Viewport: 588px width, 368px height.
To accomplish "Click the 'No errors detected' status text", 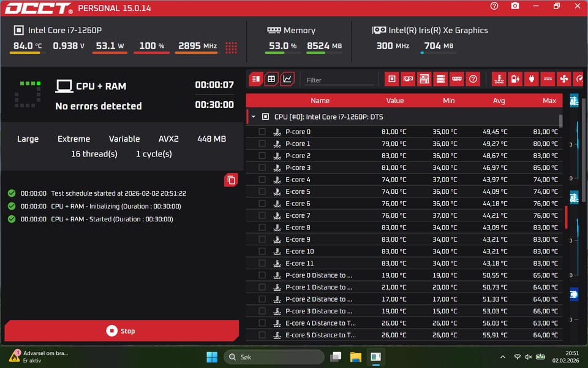I will click(x=98, y=106).
